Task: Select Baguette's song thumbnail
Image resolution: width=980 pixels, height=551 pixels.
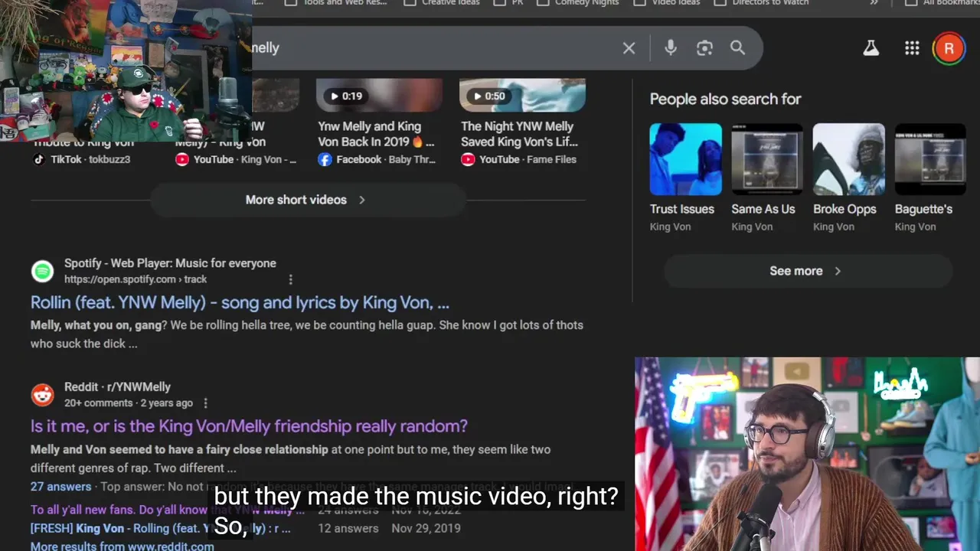Action: 930,159
